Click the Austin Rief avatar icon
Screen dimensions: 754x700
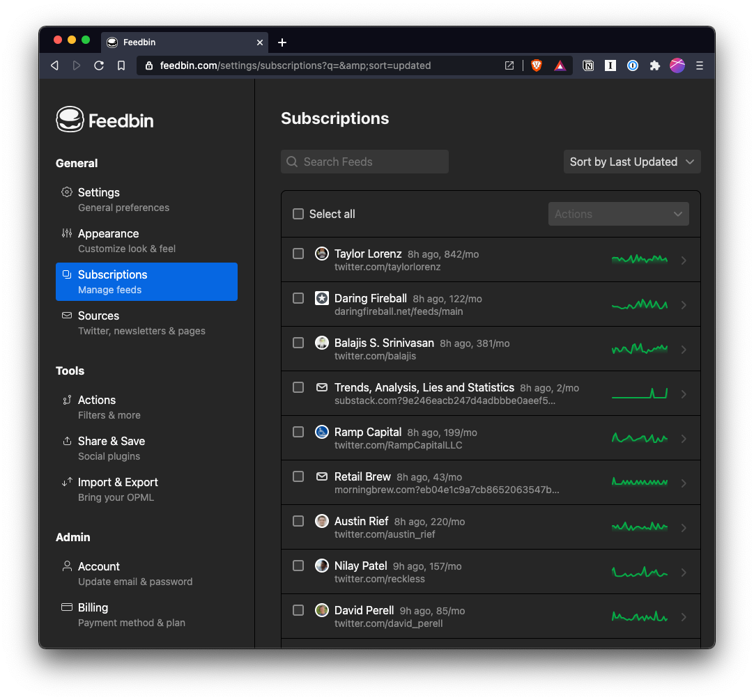pyautogui.click(x=322, y=521)
